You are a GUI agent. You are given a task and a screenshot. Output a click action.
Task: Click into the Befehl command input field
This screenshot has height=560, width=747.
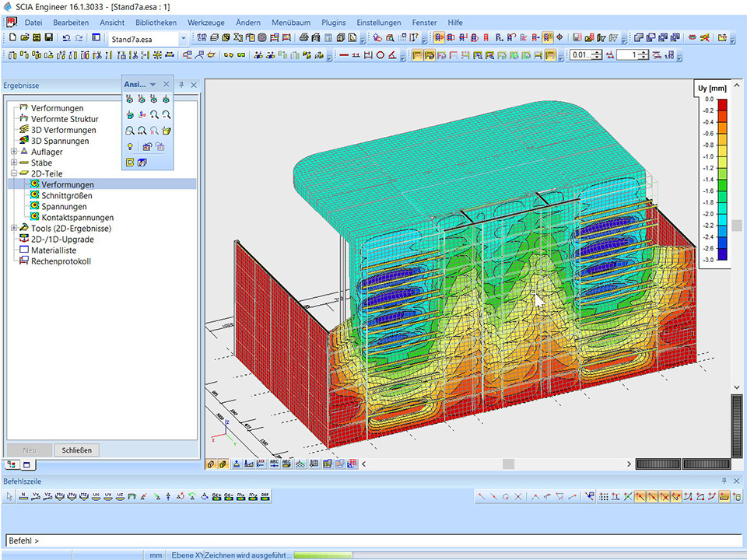(x=373, y=541)
